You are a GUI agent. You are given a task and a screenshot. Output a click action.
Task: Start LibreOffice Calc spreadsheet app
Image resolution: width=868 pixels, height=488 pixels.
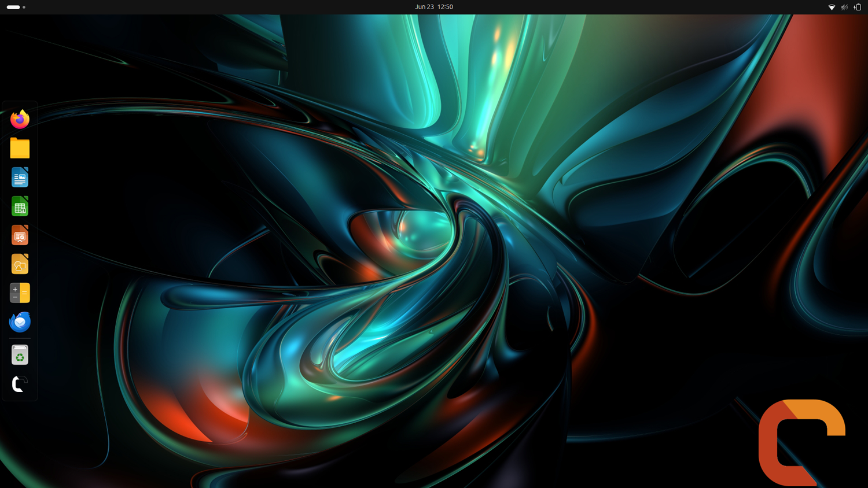(x=20, y=206)
